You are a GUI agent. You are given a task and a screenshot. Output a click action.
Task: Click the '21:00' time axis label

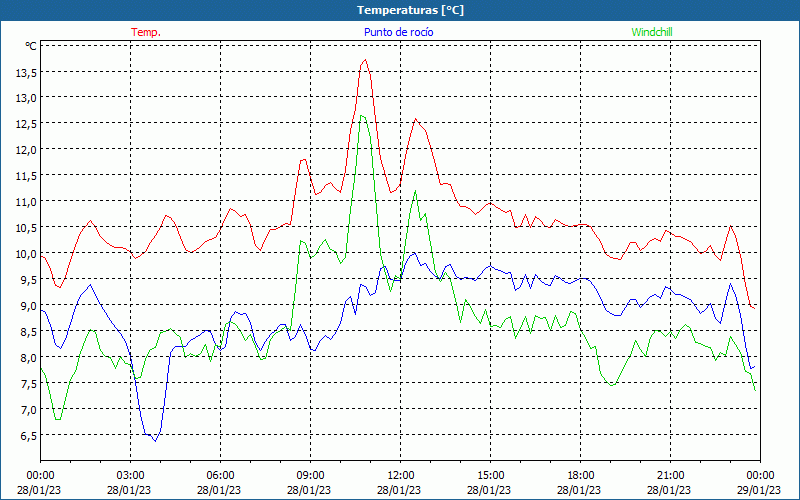pyautogui.click(x=670, y=476)
